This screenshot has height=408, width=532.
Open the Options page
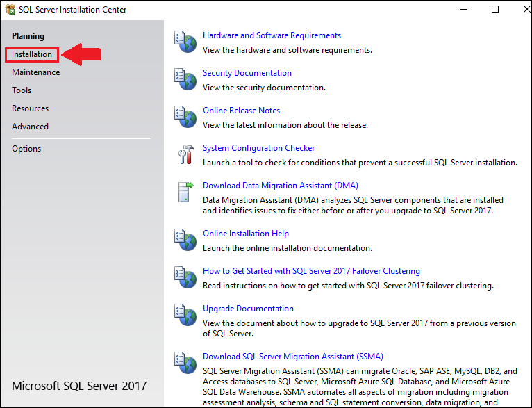tap(26, 149)
